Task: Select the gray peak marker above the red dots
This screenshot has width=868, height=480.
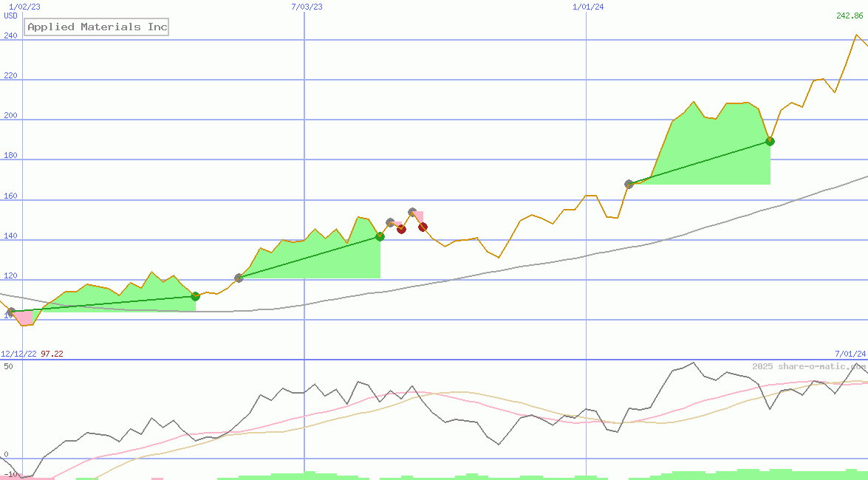Action: point(411,211)
